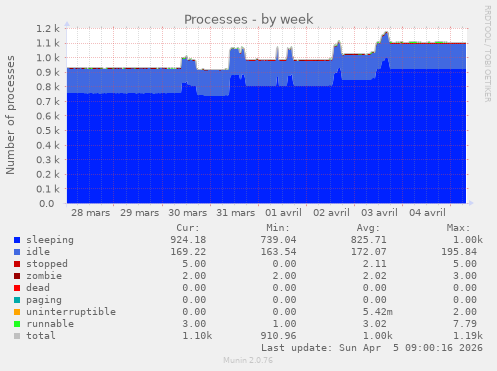The image size is (497, 371).
Task: Click idle maximum value 195.84
Action: click(459, 252)
